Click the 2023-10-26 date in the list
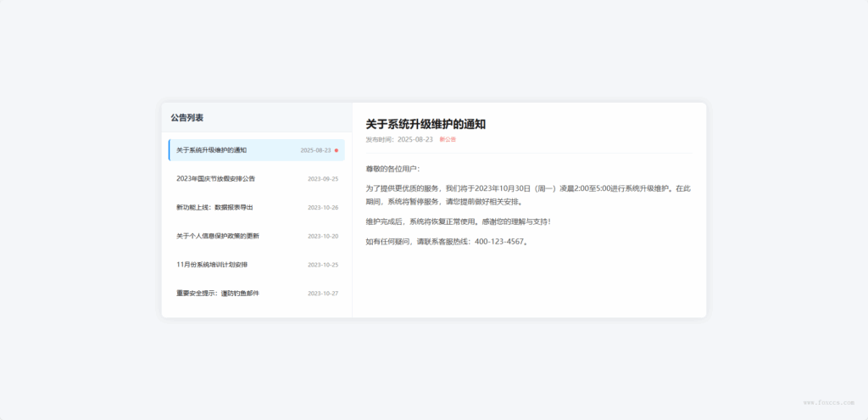Screen dimensions: 868x420 (x=323, y=207)
